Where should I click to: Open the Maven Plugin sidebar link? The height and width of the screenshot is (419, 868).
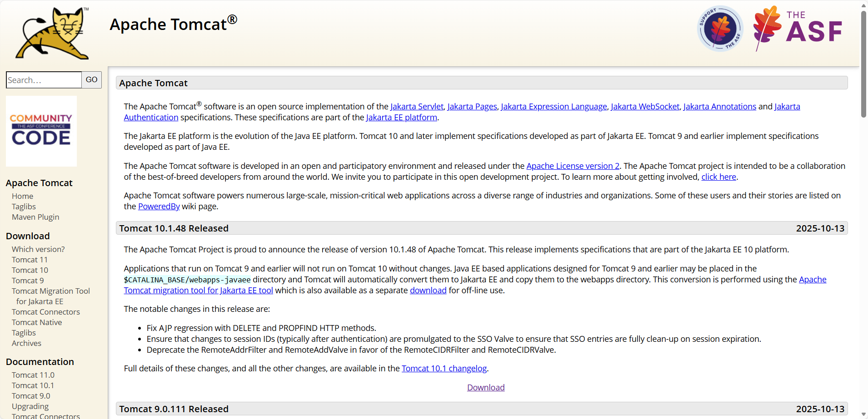[35, 217]
